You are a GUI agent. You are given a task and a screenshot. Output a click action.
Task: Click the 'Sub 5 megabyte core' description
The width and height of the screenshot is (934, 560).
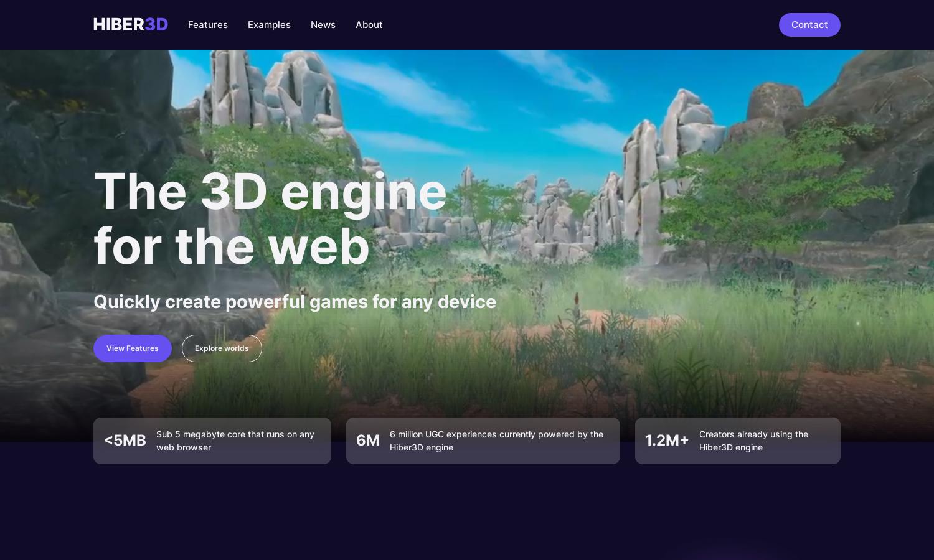click(237, 441)
